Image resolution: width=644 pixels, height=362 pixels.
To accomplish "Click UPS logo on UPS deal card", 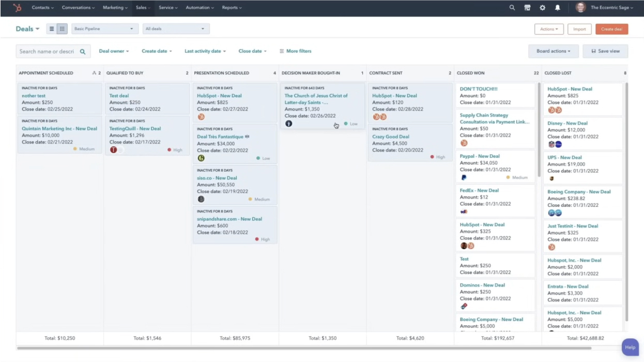I will coord(551,178).
